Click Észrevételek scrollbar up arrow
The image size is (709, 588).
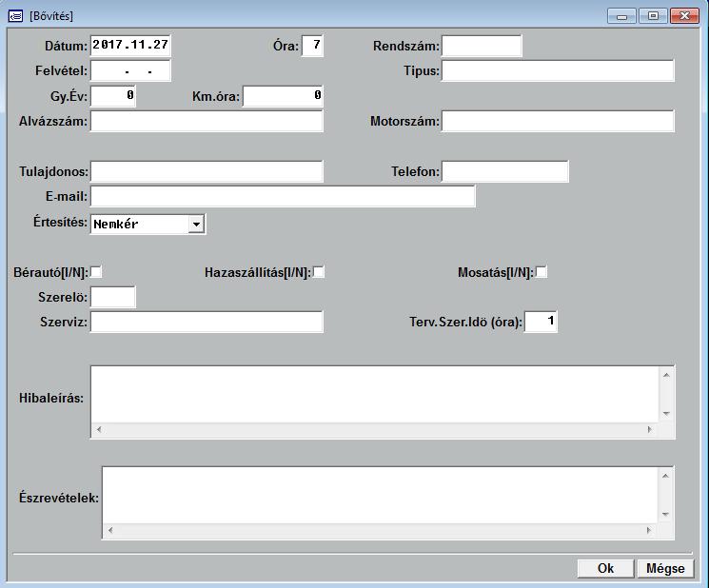click(x=665, y=476)
